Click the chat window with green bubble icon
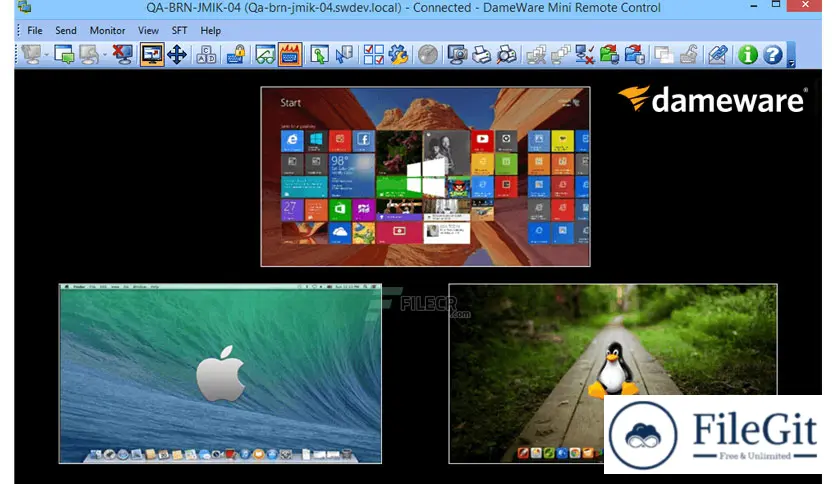Image resolution: width=836 pixels, height=484 pixels. point(65,54)
